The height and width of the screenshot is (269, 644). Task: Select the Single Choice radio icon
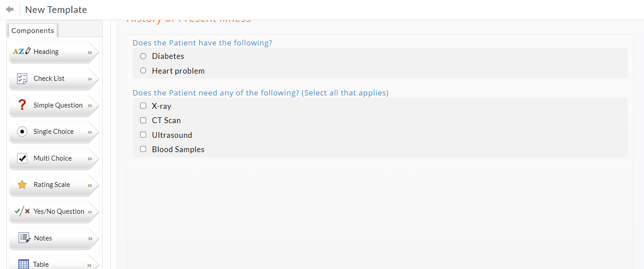[x=22, y=132]
